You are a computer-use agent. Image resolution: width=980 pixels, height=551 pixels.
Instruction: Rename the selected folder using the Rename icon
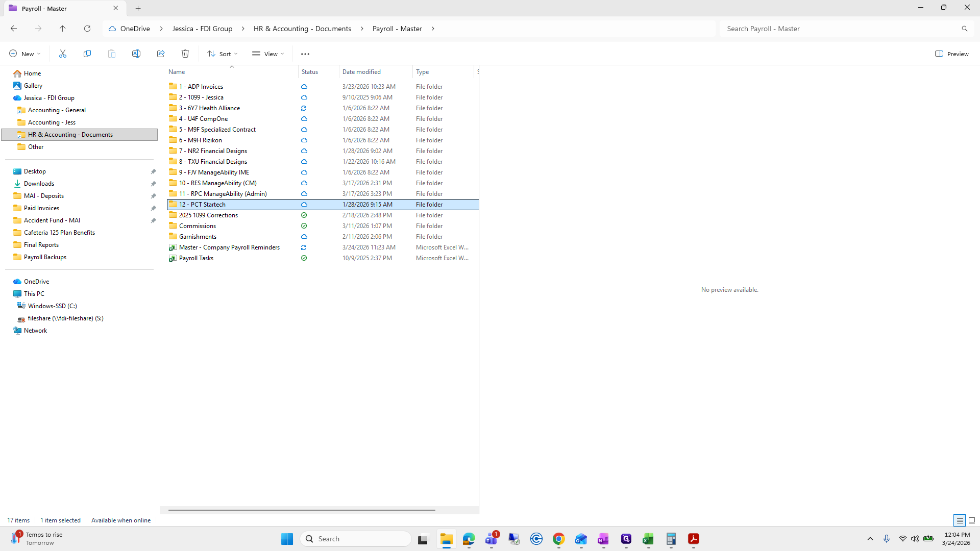click(x=136, y=54)
